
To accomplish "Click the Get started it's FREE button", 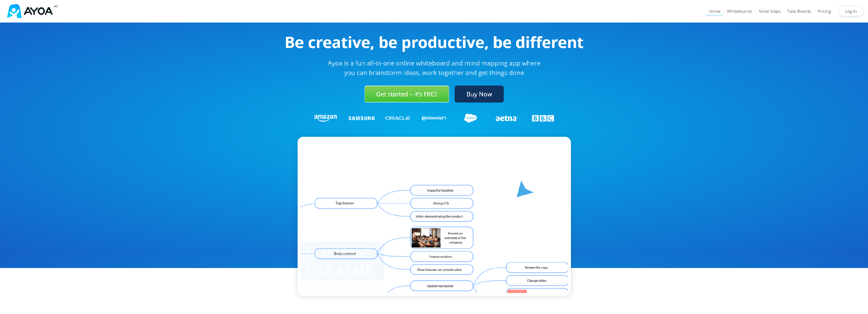I will tap(406, 94).
